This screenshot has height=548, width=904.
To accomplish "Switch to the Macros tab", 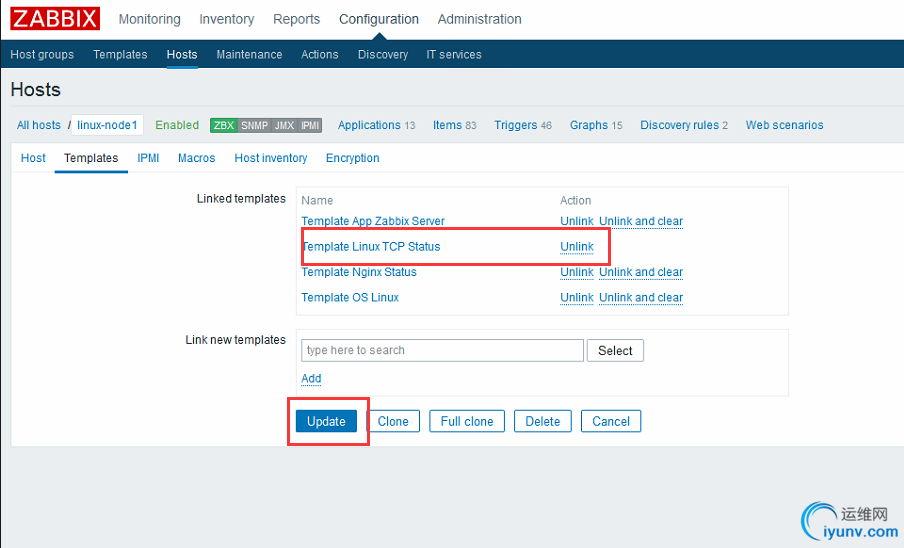I will coord(197,158).
